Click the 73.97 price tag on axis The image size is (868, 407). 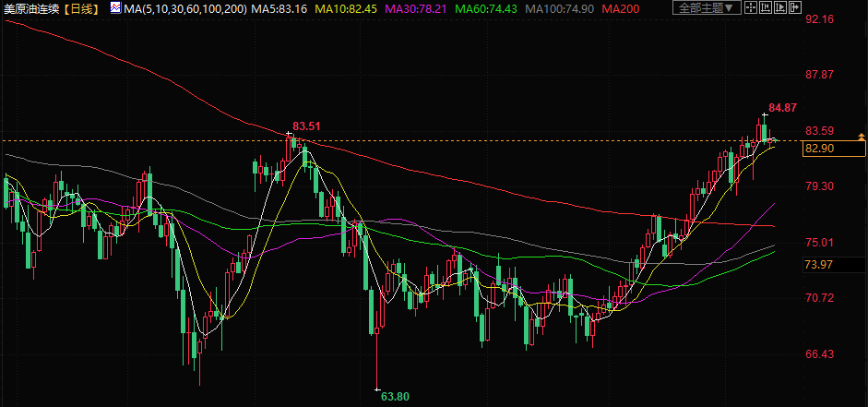(x=820, y=265)
